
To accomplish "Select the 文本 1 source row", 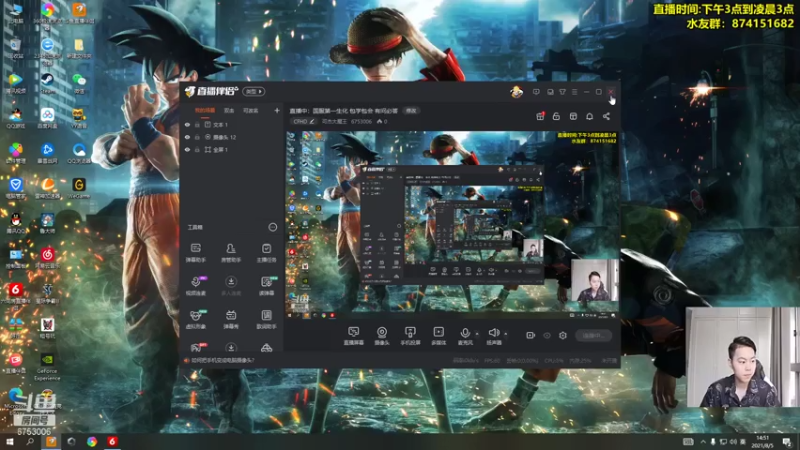I will click(232, 124).
